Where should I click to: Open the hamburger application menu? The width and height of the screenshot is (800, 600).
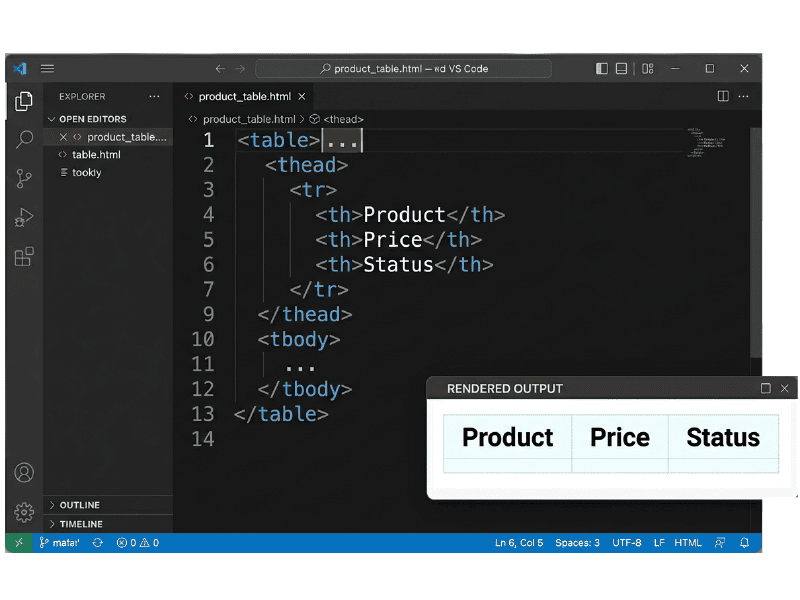coord(47,68)
